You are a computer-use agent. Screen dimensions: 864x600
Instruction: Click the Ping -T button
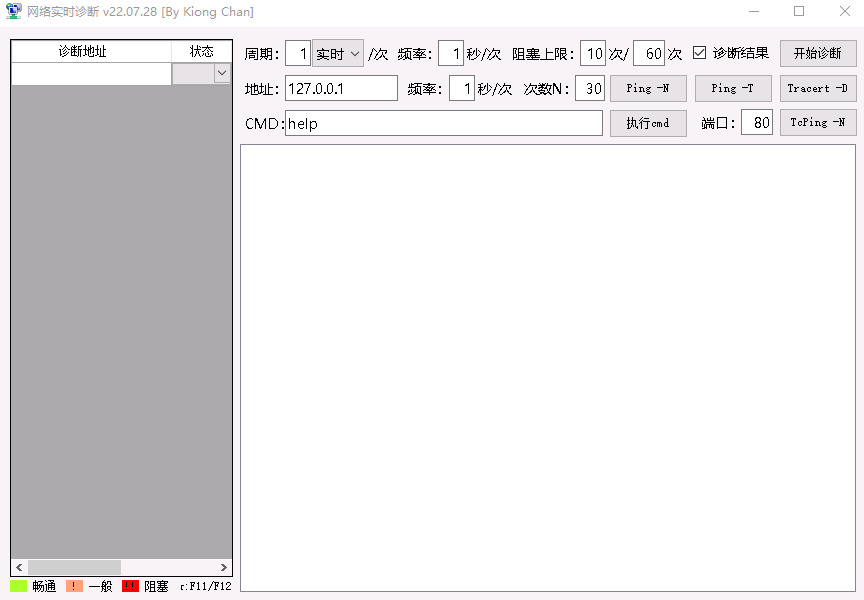(x=733, y=88)
